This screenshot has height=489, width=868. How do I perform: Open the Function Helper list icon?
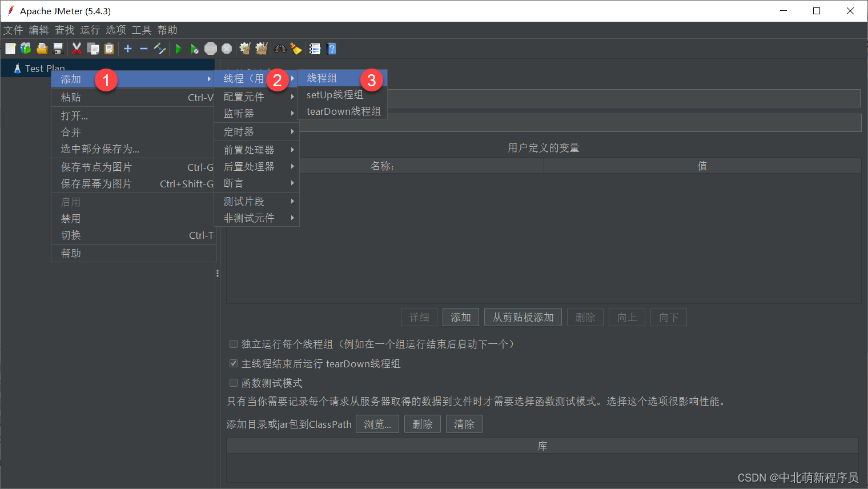coord(315,49)
